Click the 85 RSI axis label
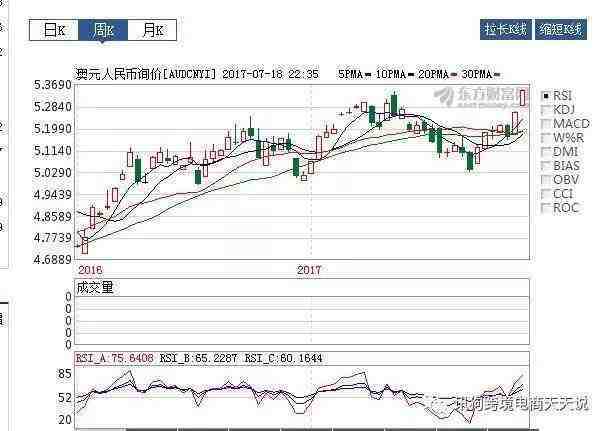608x431 pixels. point(65,374)
